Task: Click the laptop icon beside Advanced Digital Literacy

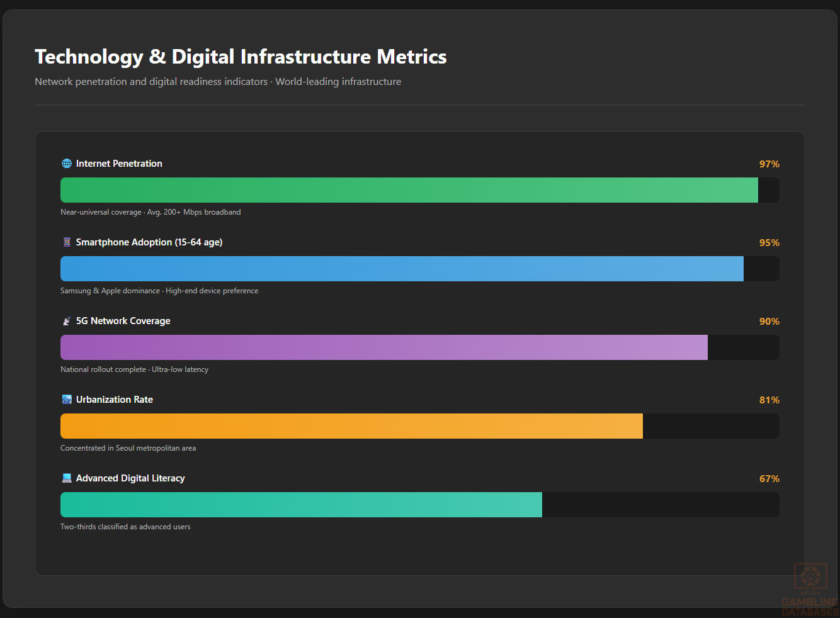Action: coord(67,478)
